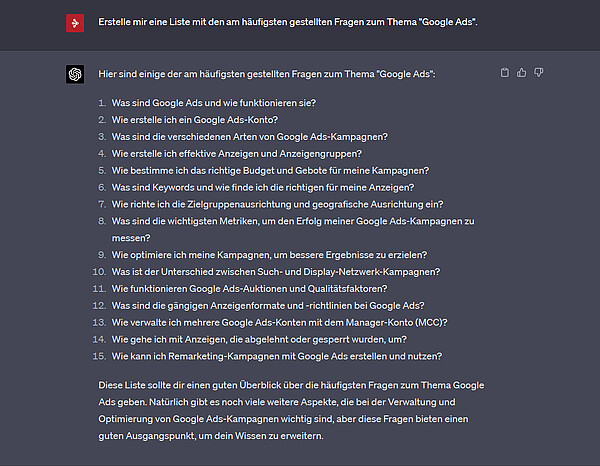The height and width of the screenshot is (466, 600).
Task: Click question 15 about Remarketing-Kampagnen
Action: (277, 356)
